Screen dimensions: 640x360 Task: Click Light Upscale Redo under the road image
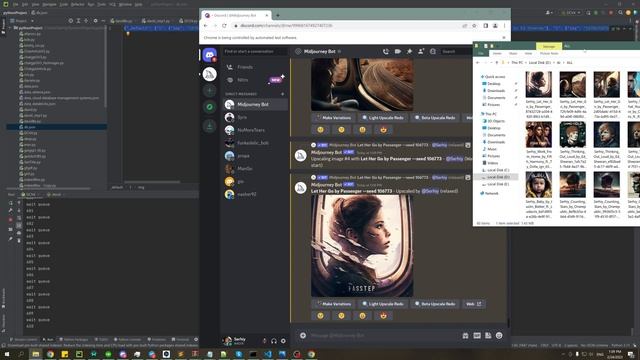click(382, 118)
